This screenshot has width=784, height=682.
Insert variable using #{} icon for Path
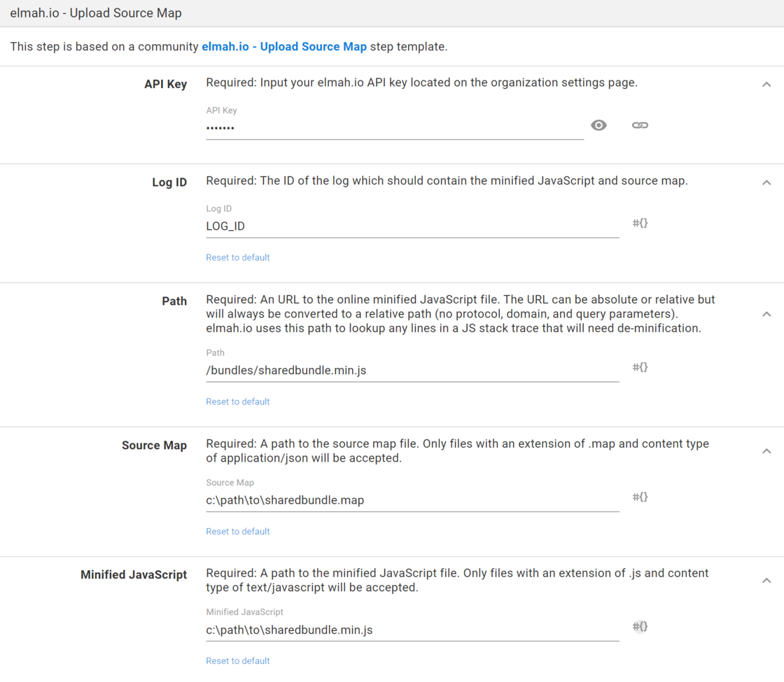pos(640,367)
